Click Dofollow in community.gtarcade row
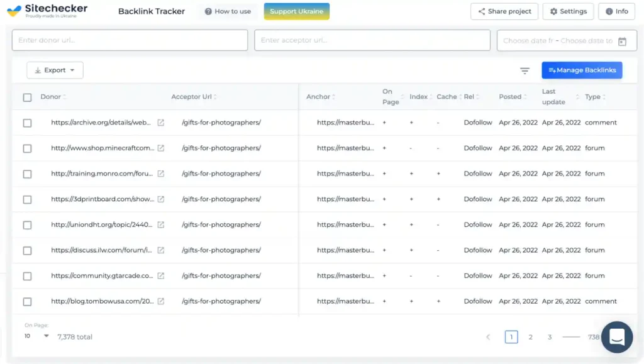Screen dimensions: 644x364 [478, 276]
